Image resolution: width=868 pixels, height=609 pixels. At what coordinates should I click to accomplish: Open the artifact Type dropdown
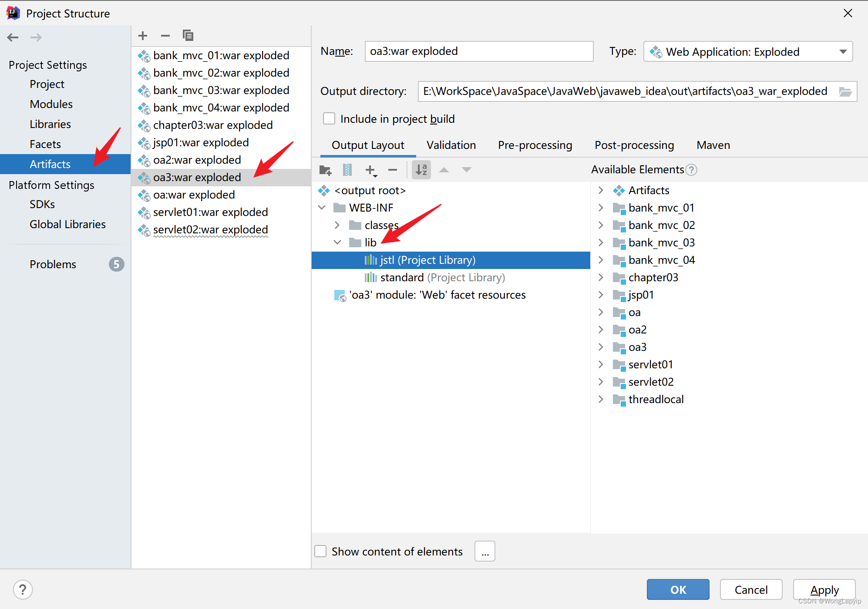[x=843, y=52]
